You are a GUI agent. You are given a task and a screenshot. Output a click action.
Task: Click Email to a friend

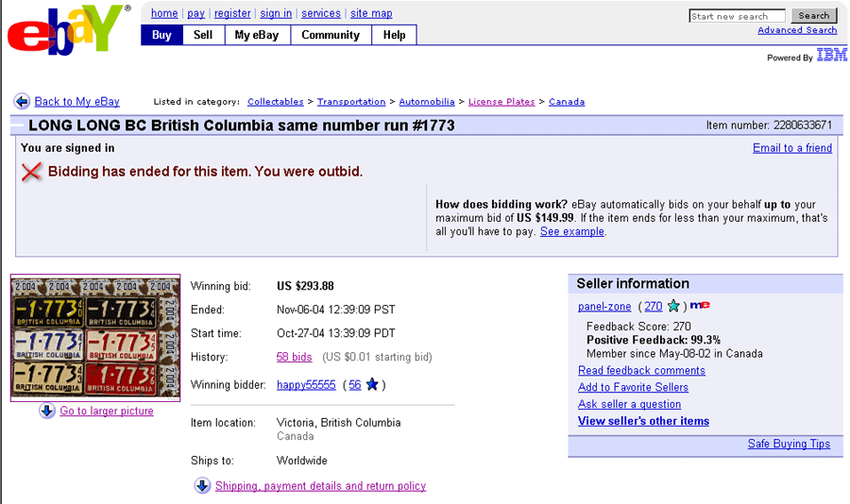click(792, 148)
